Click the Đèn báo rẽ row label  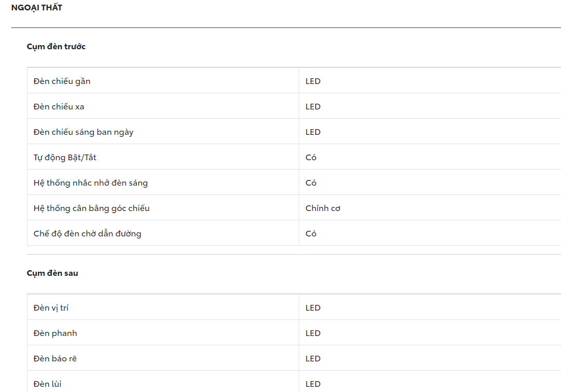[55, 359]
